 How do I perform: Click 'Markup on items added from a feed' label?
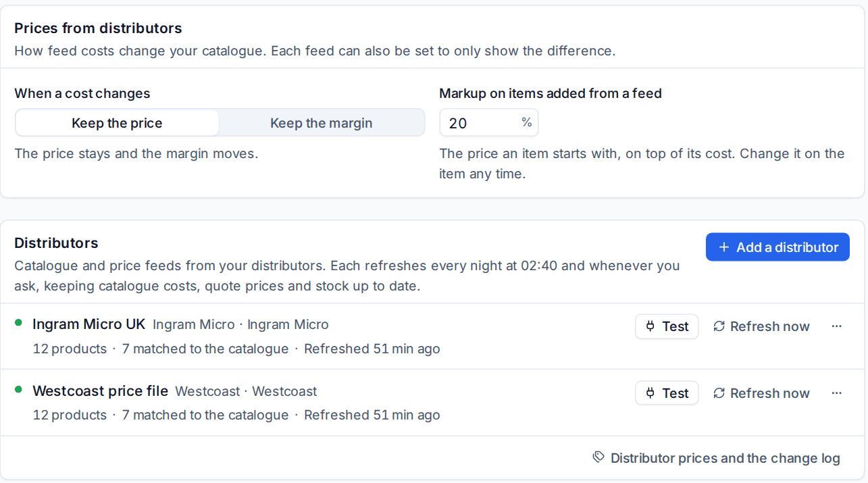pos(551,93)
